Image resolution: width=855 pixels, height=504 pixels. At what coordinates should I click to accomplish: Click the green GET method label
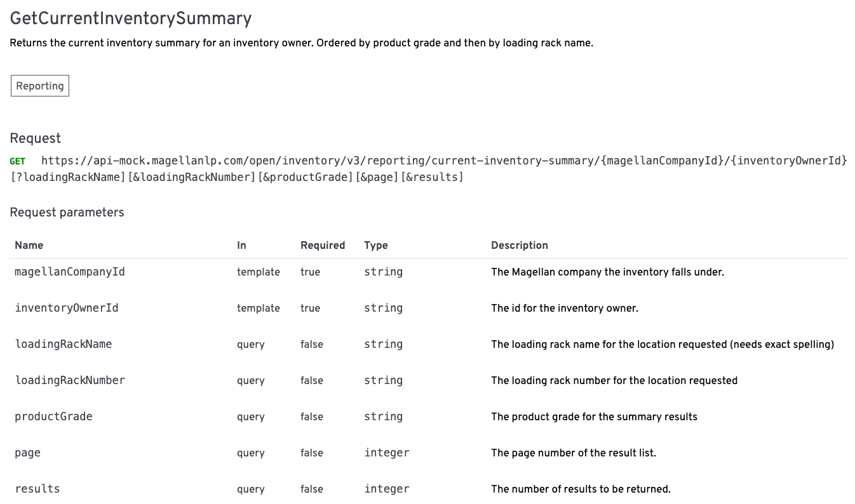tap(18, 161)
